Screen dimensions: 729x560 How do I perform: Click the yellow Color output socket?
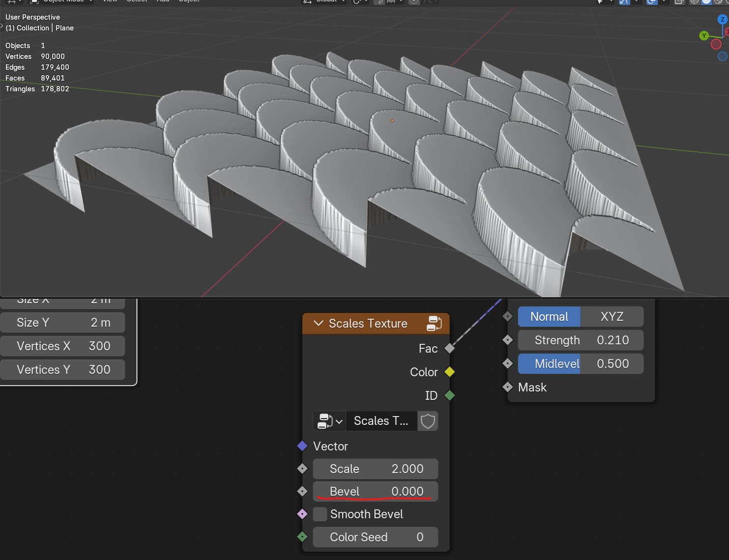point(449,372)
